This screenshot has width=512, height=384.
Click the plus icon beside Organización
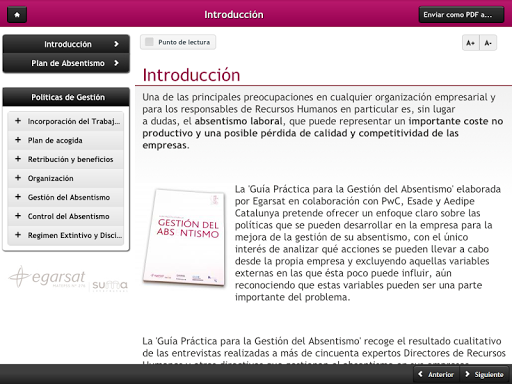click(18, 178)
